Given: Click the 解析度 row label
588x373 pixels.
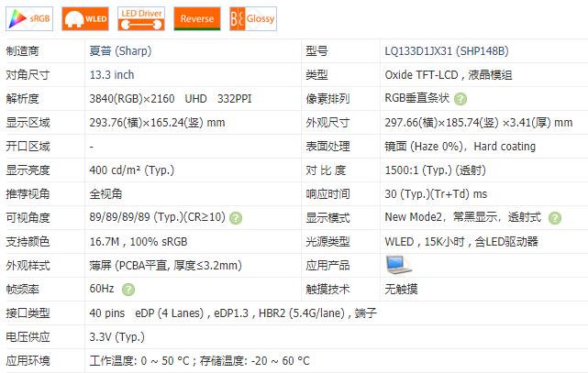Looking at the screenshot, I should (x=23, y=99).
